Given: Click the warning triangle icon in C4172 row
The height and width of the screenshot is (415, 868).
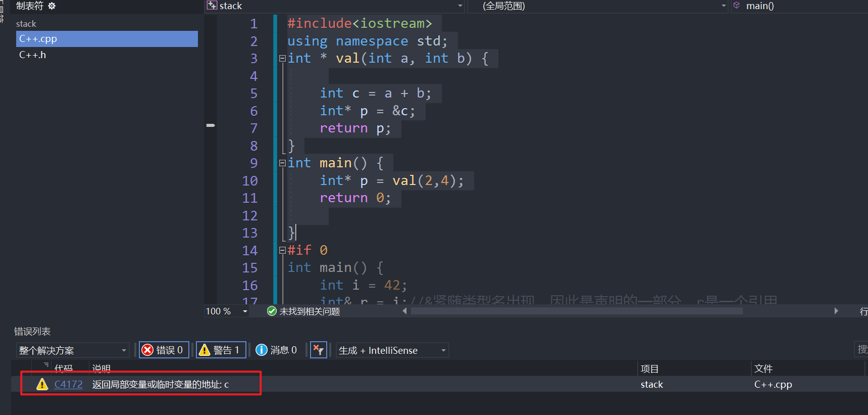Looking at the screenshot, I should [x=42, y=385].
